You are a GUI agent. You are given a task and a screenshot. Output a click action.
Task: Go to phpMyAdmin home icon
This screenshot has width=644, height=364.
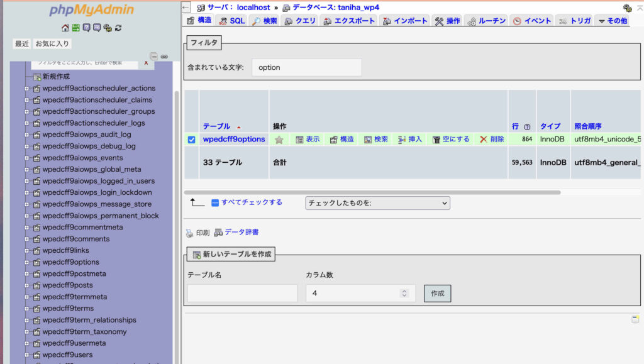point(65,28)
